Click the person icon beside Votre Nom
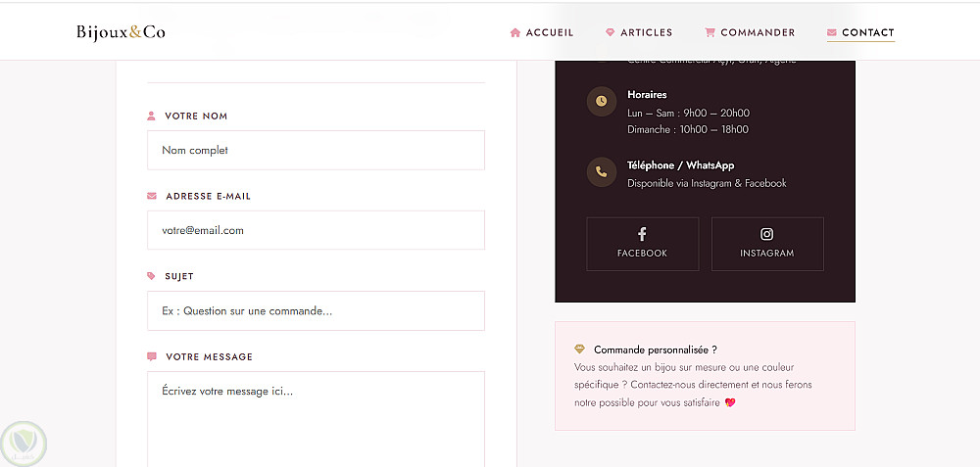Viewport: 980px width, 467px height. [151, 116]
